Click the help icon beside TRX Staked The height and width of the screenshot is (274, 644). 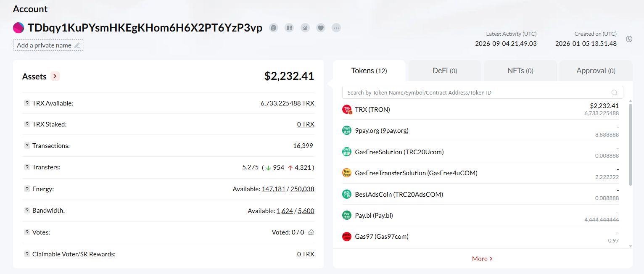pyautogui.click(x=27, y=124)
